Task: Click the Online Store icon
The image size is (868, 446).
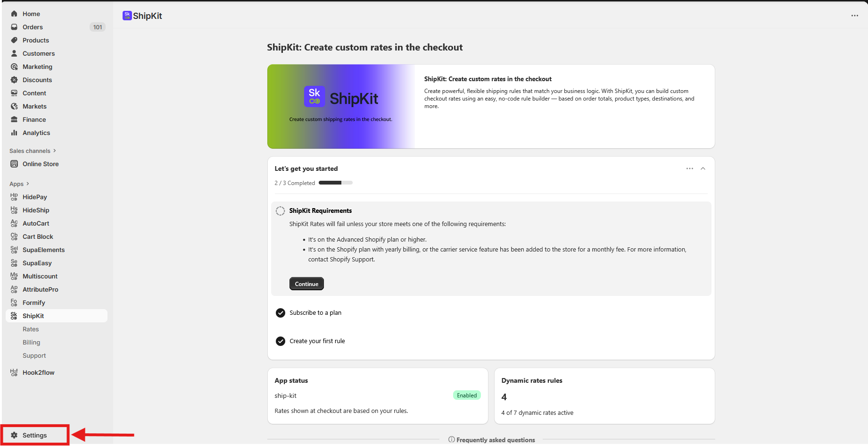Action: 14,164
